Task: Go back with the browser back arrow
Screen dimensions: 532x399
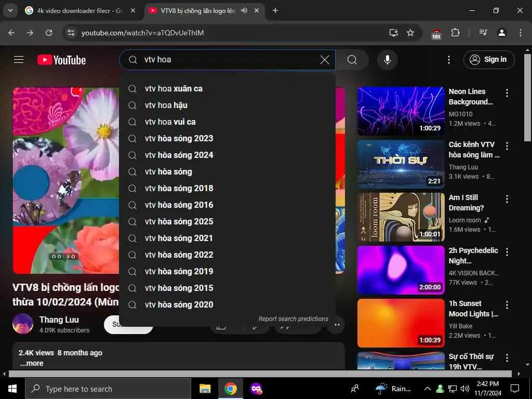Action: (11, 33)
